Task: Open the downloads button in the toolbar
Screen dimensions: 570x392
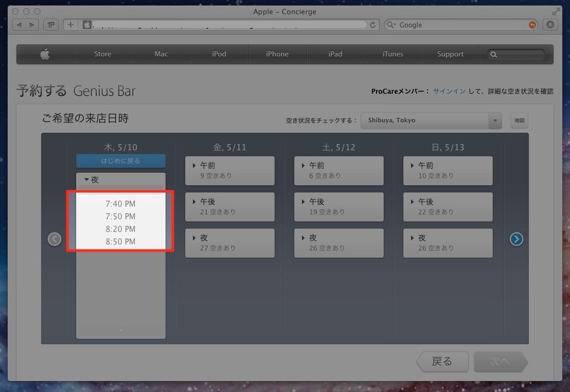Action: coord(550,25)
